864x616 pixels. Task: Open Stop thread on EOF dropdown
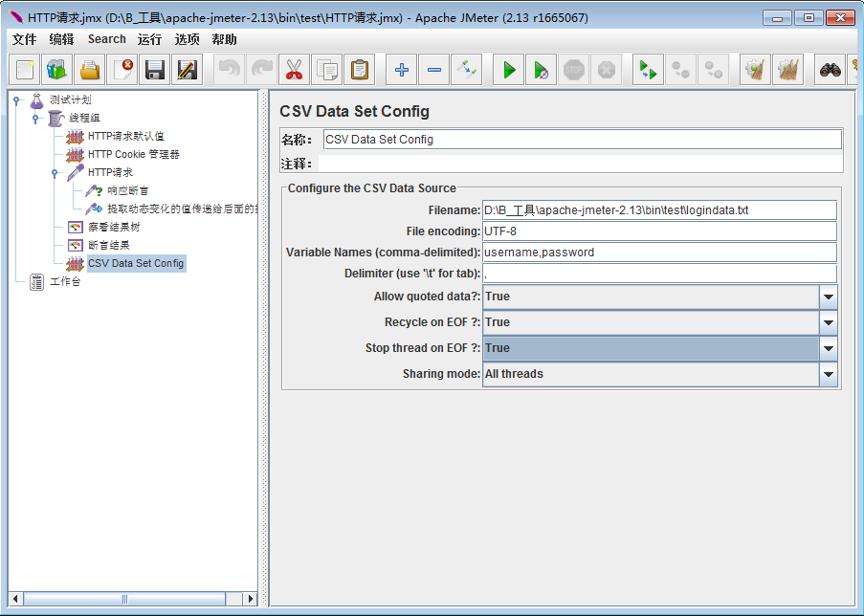coord(828,349)
